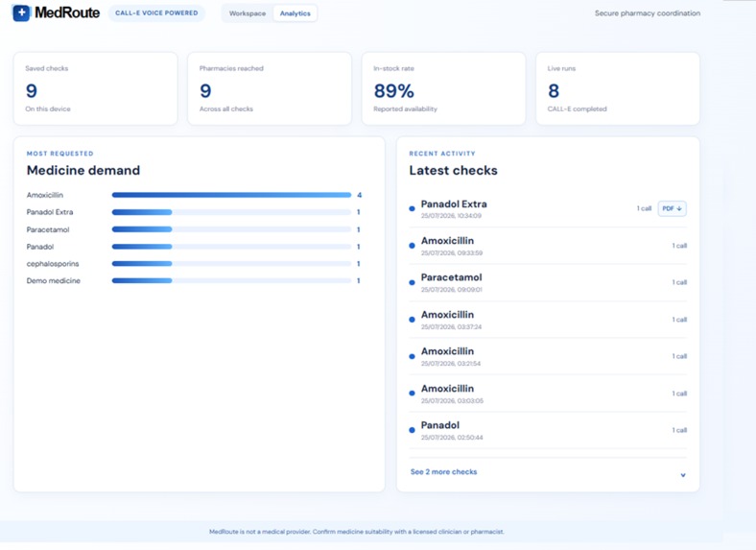Click the Panadol Extra demand bar
The height and width of the screenshot is (550, 756).
click(x=231, y=212)
